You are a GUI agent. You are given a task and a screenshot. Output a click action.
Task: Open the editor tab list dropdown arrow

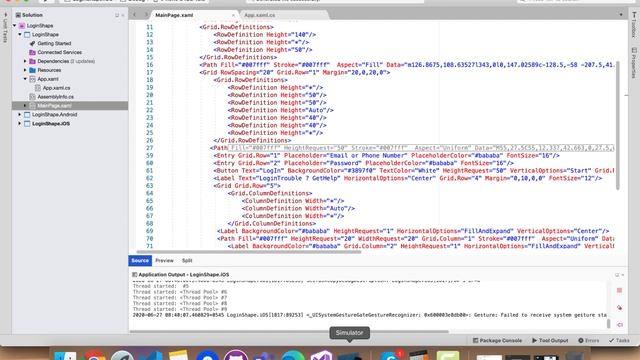click(621, 15)
